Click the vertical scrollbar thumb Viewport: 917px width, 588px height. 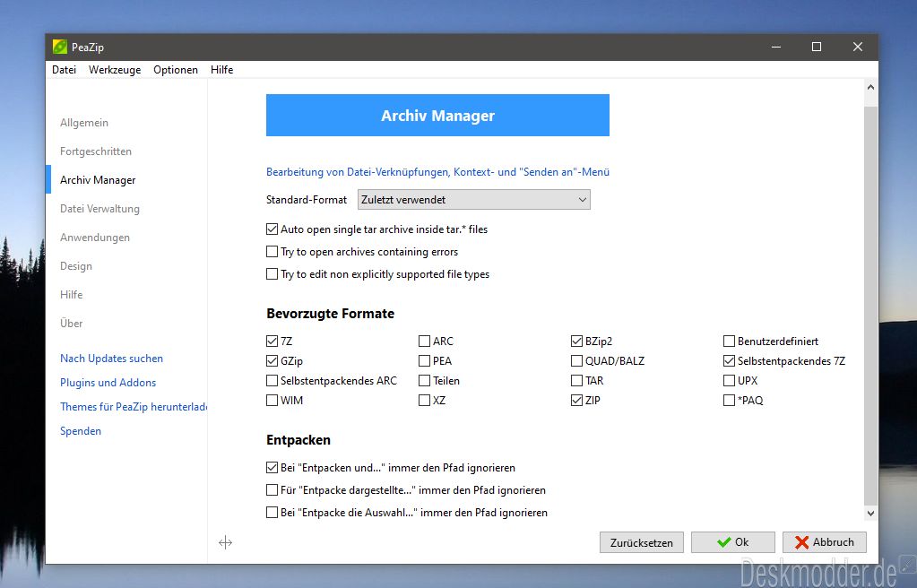click(870, 304)
